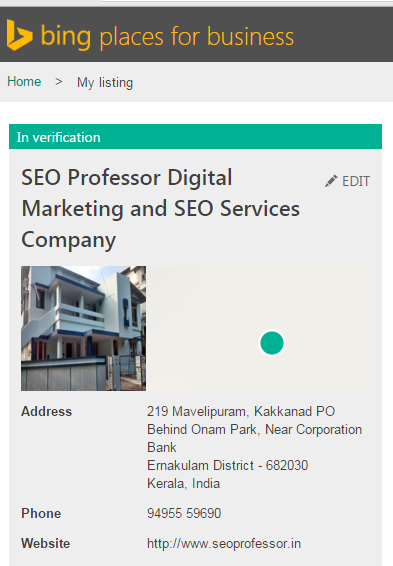Select the green map location pin

(272, 343)
